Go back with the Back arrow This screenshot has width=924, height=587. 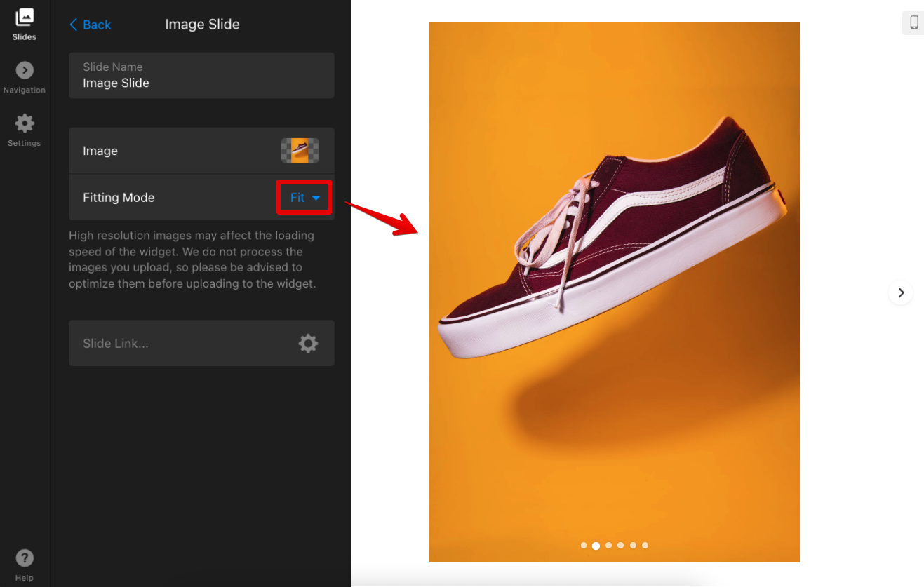click(x=90, y=25)
